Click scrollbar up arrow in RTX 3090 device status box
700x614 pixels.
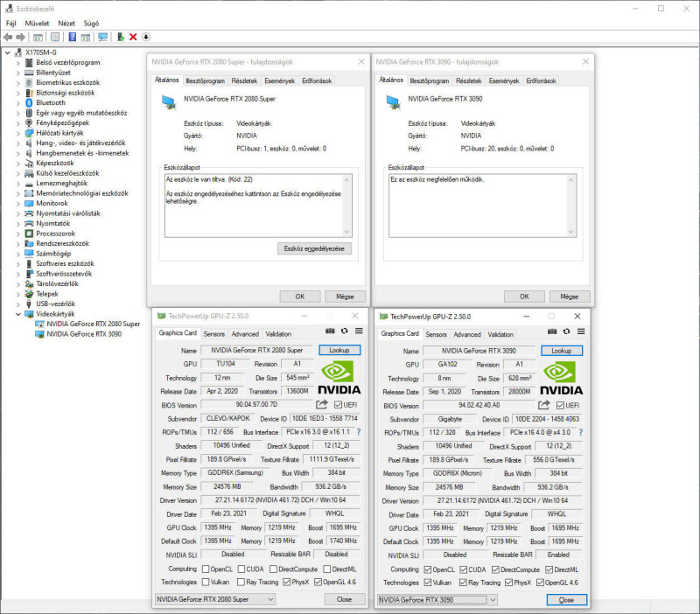coord(570,180)
